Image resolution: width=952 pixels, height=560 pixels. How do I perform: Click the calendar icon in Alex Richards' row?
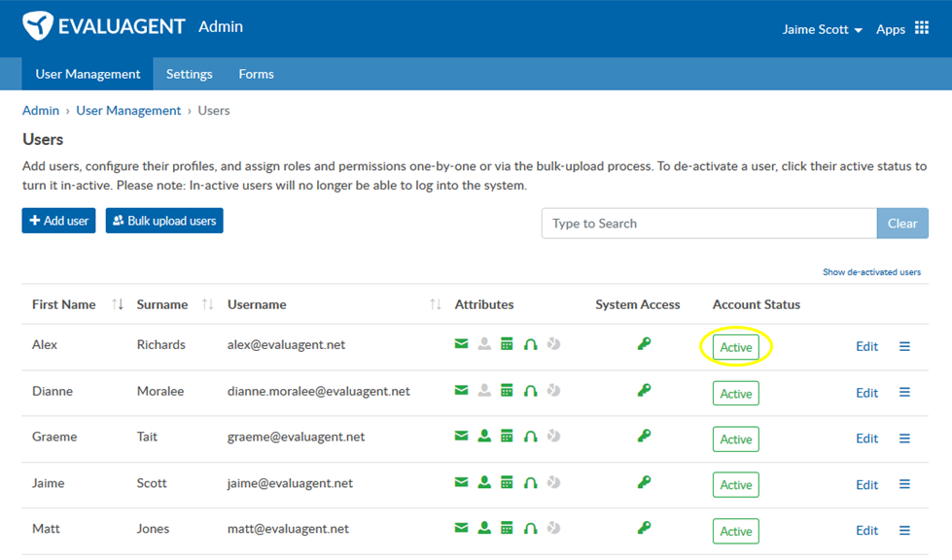click(x=507, y=344)
